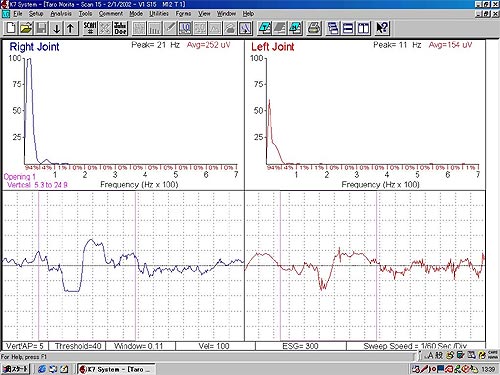Print using the printer toolbar icon
The height and width of the screenshot is (375, 500).
(x=314, y=28)
